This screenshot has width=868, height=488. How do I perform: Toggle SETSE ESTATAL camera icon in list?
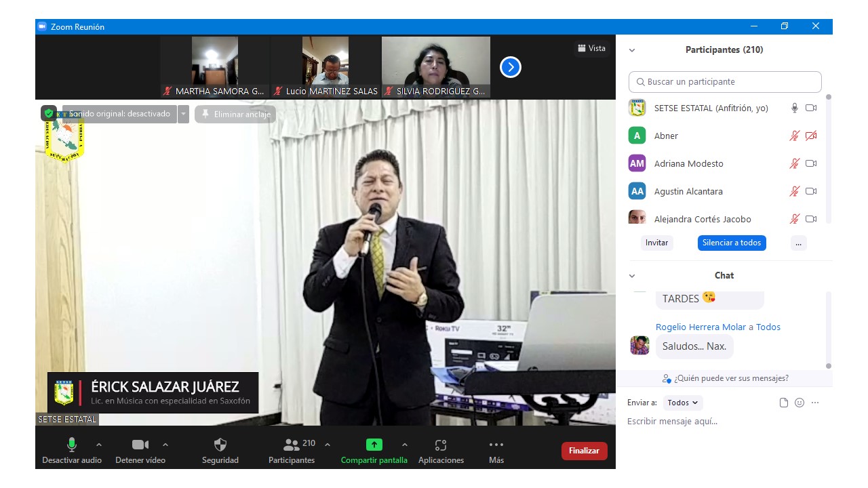(811, 108)
